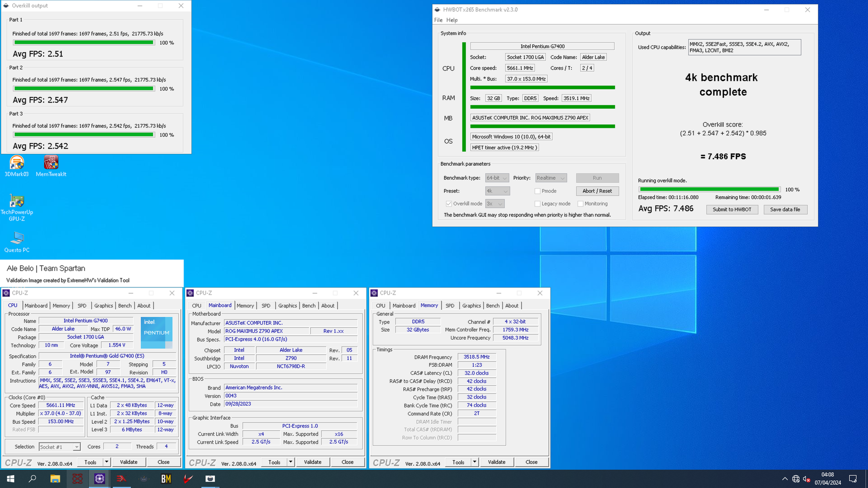Click the Used CPU capabilities text box

(744, 47)
